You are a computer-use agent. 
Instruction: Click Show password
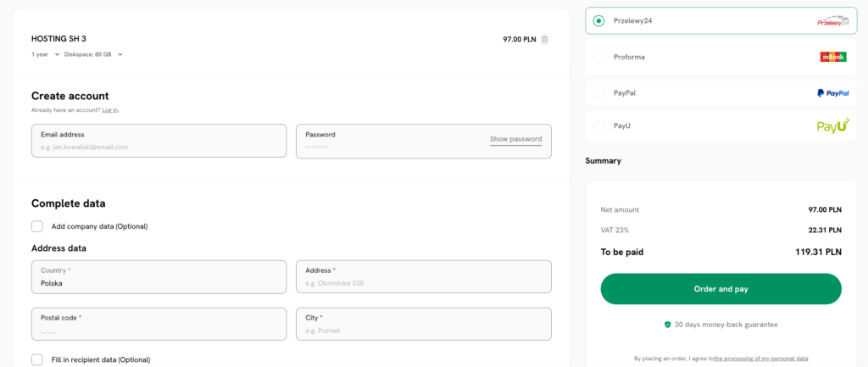(515, 139)
